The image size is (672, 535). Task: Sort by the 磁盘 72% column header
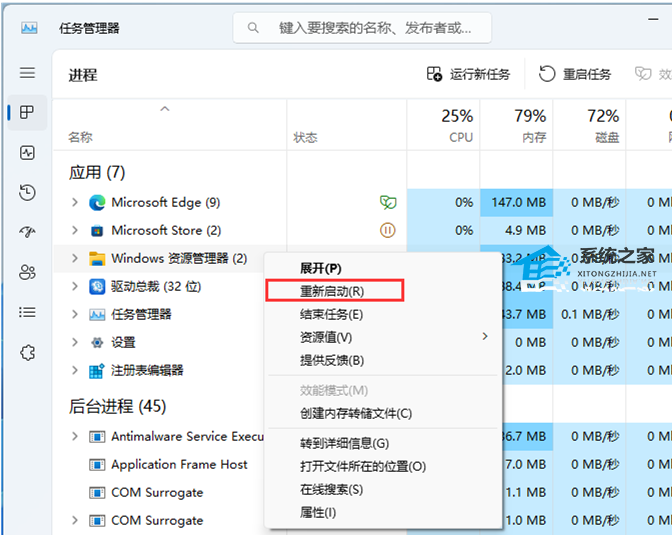point(589,125)
